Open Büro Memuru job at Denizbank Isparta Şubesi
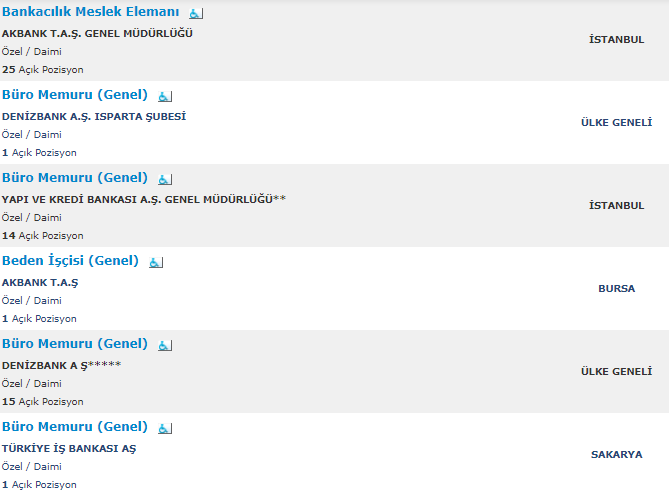The image size is (669, 495). pyautogui.click(x=75, y=95)
